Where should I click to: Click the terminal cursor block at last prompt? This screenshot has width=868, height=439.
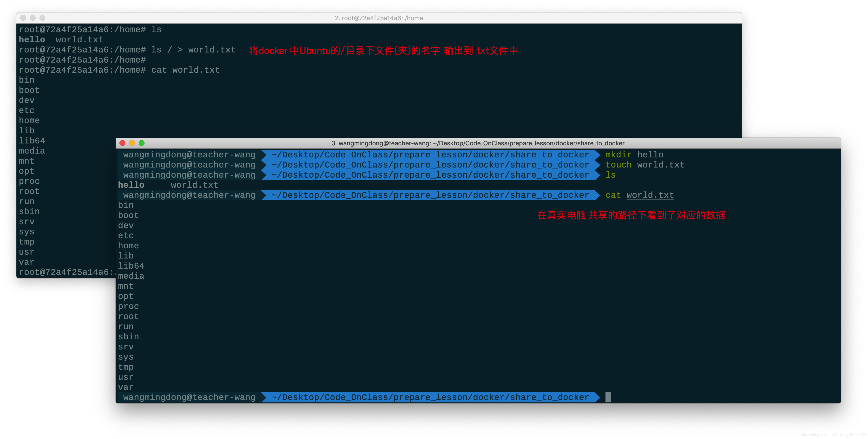point(608,397)
